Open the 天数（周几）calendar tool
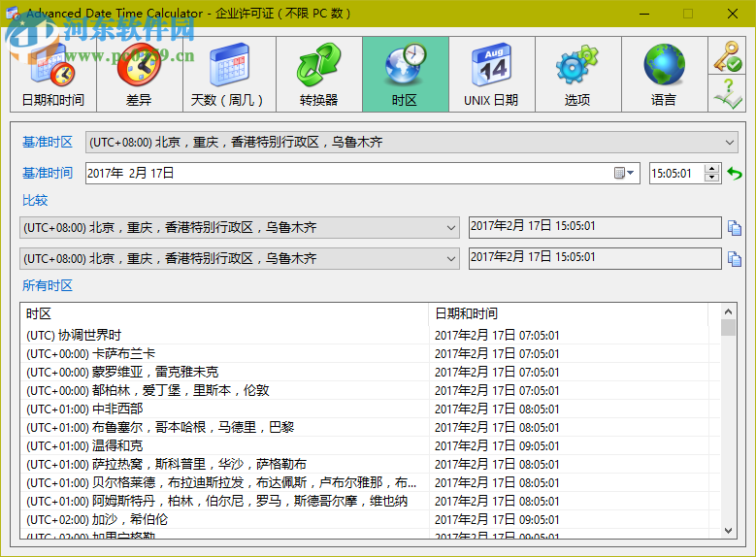Image resolution: width=756 pixels, height=557 pixels. click(x=229, y=75)
